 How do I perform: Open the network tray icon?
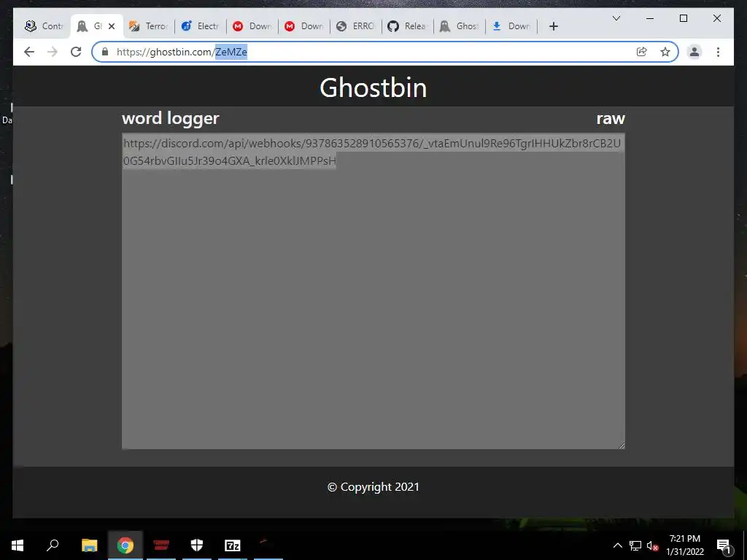point(635,545)
